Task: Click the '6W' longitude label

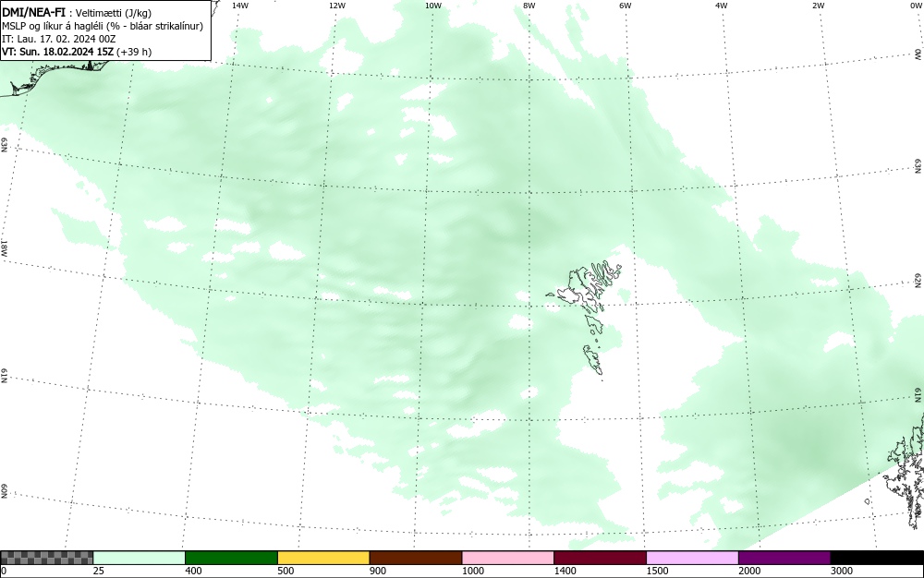Action: pyautogui.click(x=626, y=6)
